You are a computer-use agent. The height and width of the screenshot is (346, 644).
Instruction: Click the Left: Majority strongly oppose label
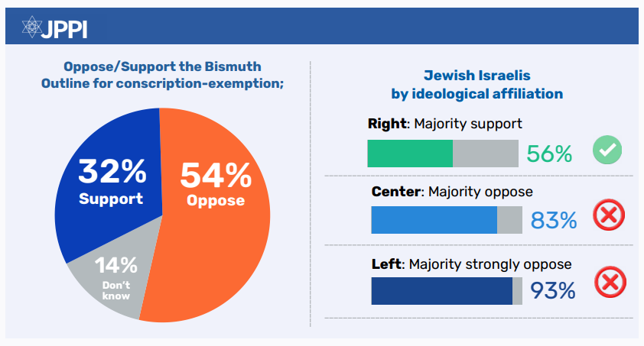tap(470, 264)
